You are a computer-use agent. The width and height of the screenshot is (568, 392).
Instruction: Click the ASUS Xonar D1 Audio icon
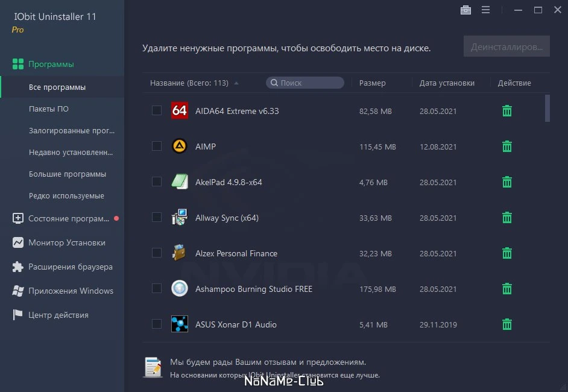click(x=179, y=324)
